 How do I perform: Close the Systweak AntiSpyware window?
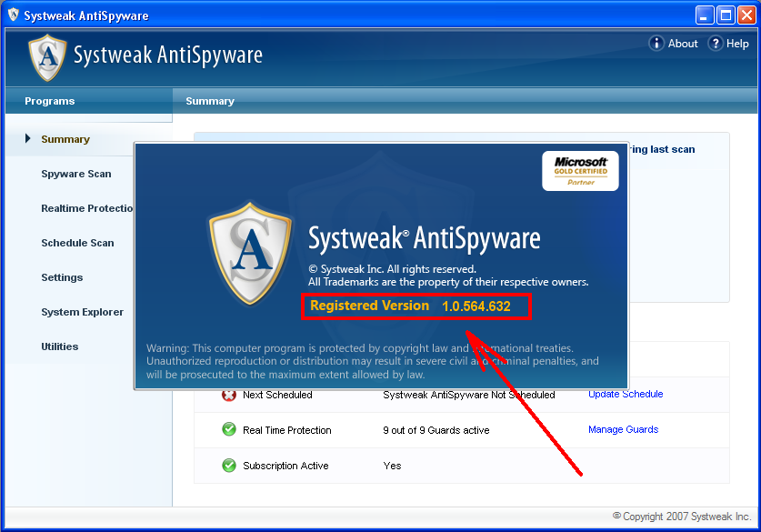point(747,15)
